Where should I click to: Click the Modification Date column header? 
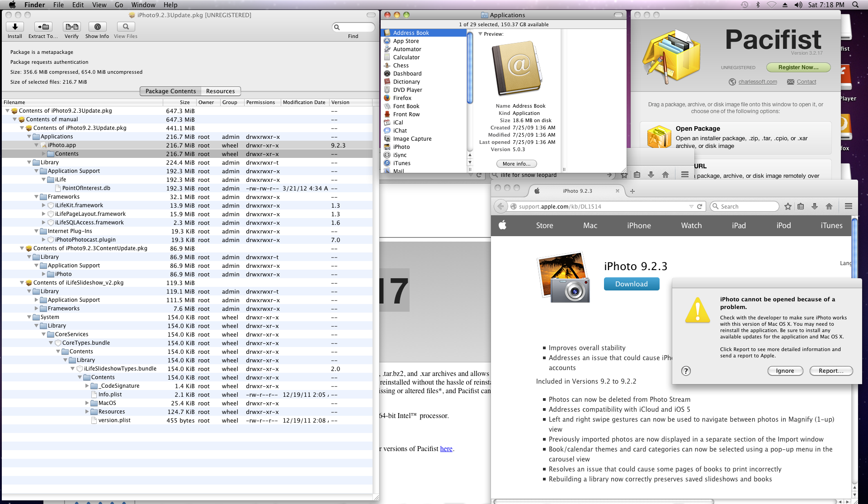point(304,102)
